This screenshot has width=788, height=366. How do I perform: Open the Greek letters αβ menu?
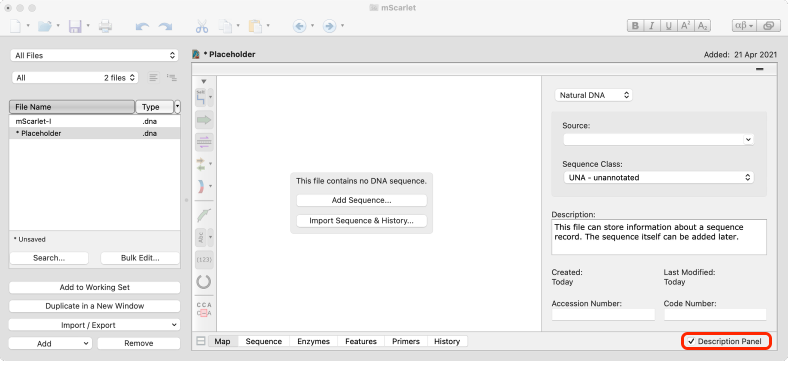pos(744,26)
